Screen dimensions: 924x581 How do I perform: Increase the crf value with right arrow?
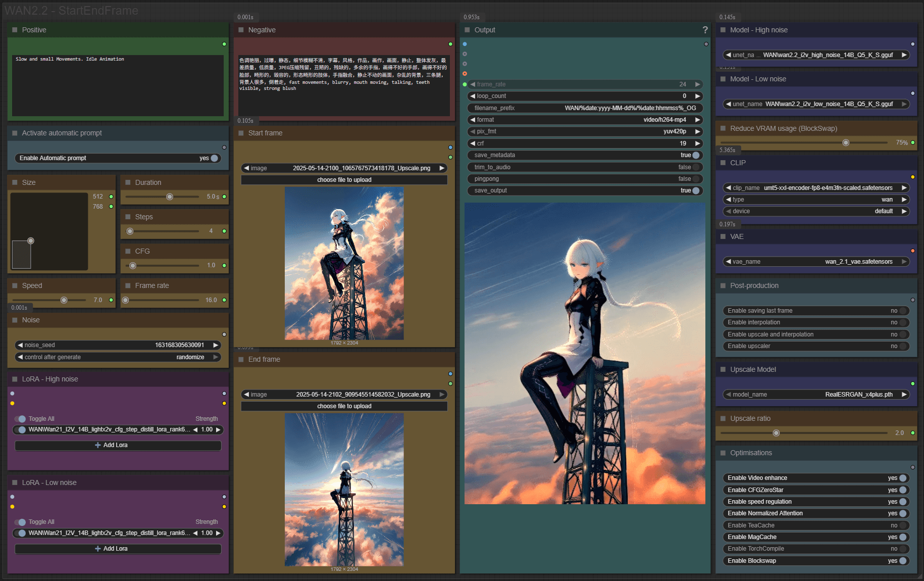(x=697, y=143)
